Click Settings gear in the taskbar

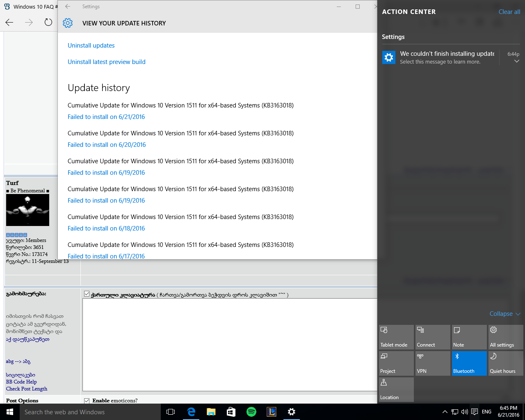292,412
